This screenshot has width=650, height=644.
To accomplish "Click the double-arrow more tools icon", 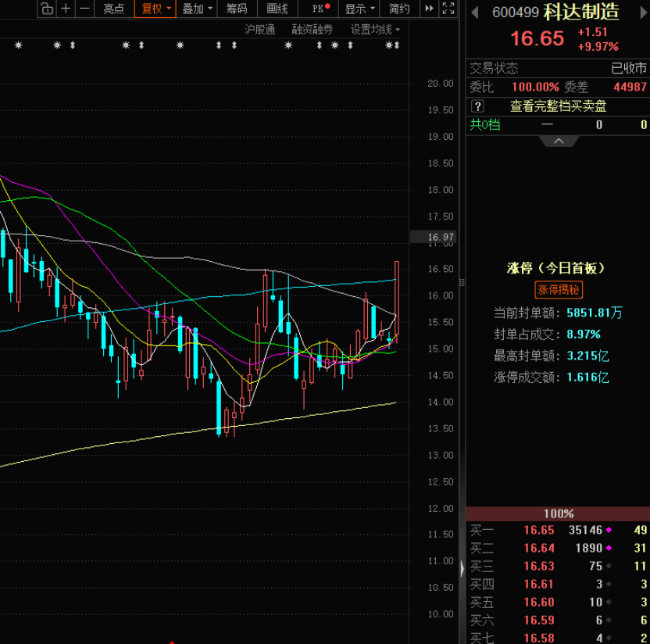I will coord(430,9).
